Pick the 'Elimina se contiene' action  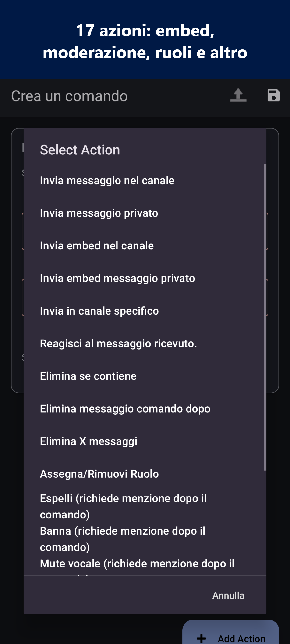88,376
